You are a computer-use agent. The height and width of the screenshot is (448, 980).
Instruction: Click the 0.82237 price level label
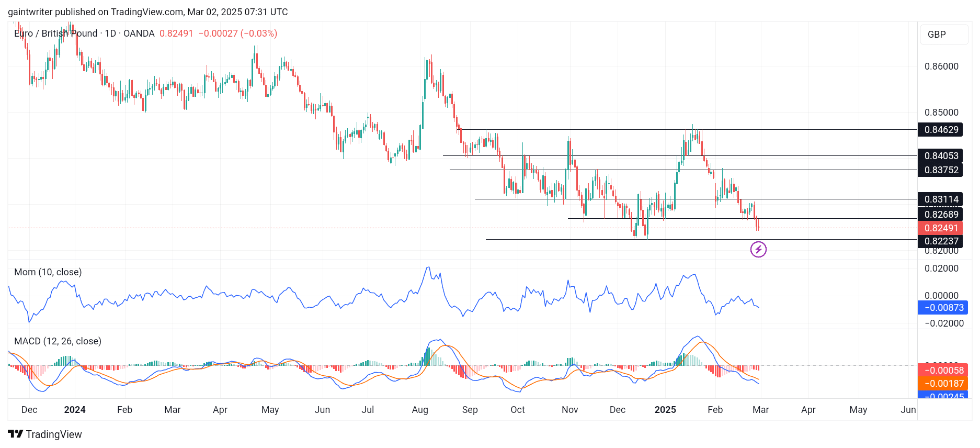[940, 241]
